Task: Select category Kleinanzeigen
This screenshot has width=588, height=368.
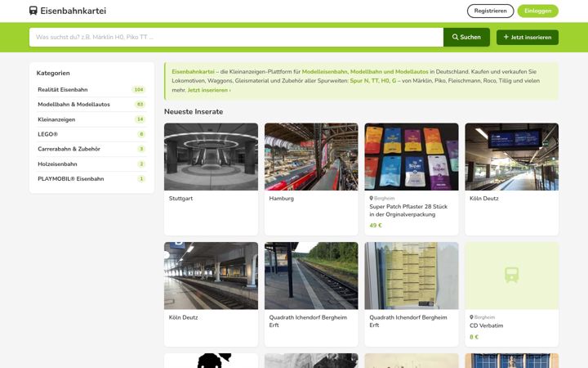Action: (91, 119)
